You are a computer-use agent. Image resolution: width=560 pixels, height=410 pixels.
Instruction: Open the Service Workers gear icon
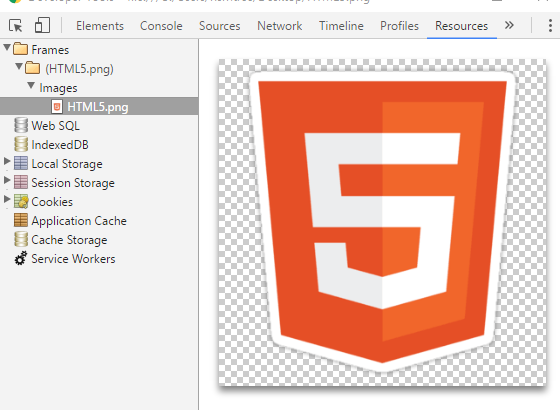(x=21, y=258)
